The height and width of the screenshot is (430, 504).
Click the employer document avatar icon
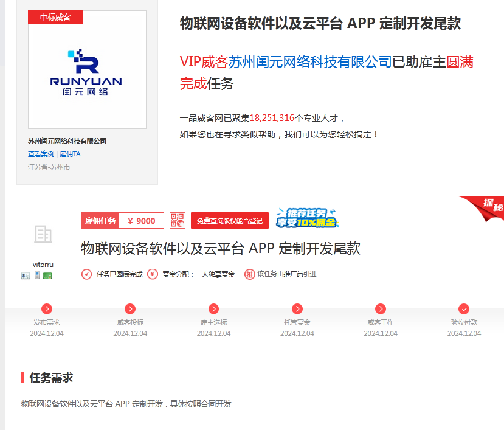[43, 234]
